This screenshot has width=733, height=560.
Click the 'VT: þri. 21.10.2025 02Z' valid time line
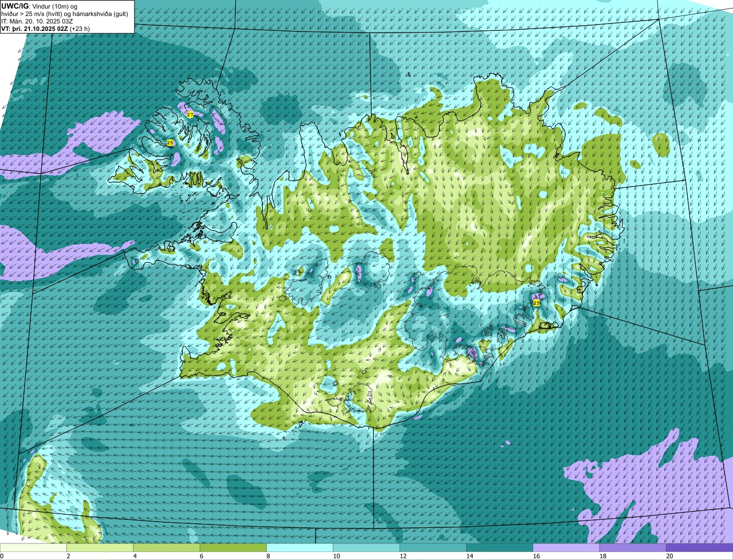[x=45, y=28]
